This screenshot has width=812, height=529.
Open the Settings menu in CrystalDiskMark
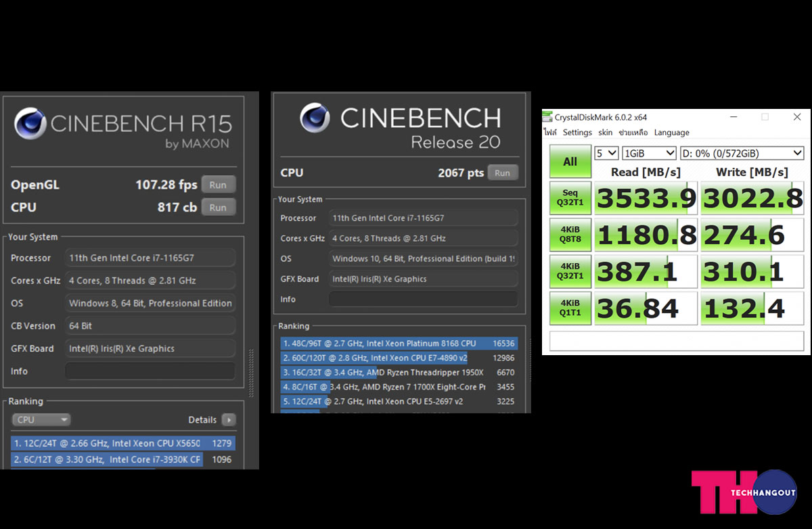point(577,133)
